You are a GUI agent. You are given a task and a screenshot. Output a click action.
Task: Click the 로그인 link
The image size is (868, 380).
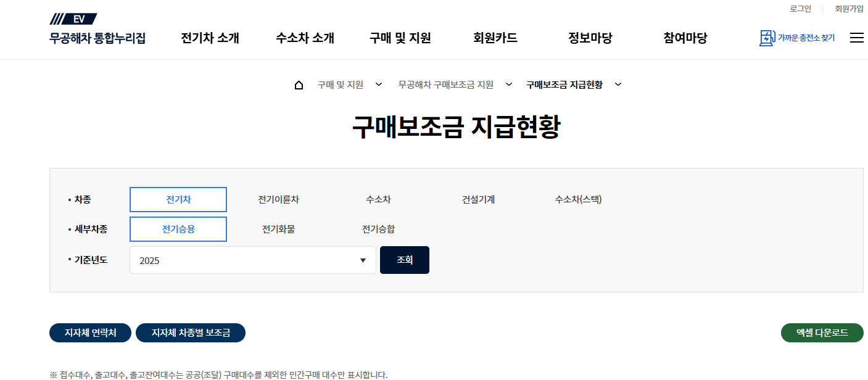(x=800, y=8)
